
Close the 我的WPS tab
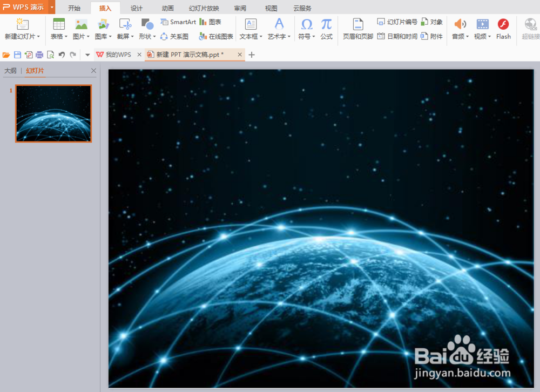[x=139, y=55]
